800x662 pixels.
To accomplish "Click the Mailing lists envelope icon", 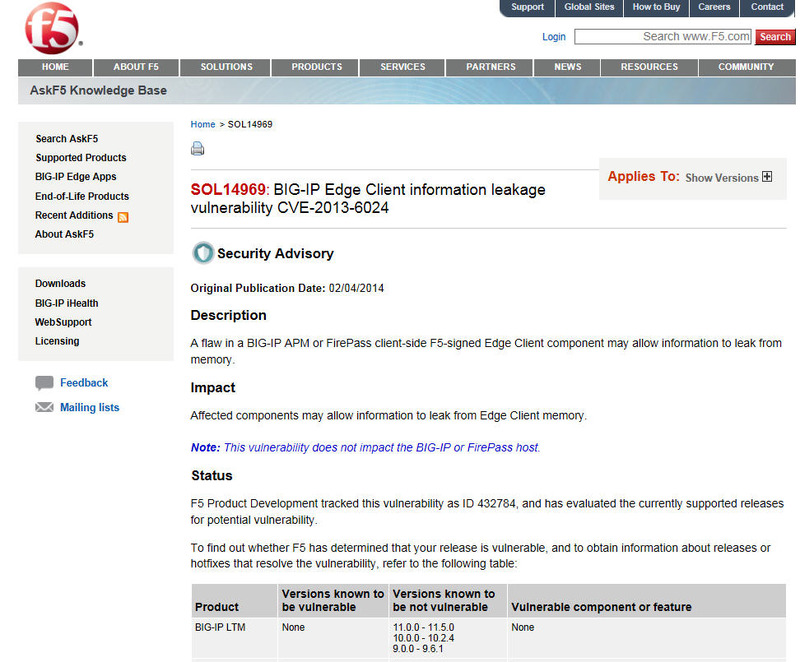I will tap(44, 408).
